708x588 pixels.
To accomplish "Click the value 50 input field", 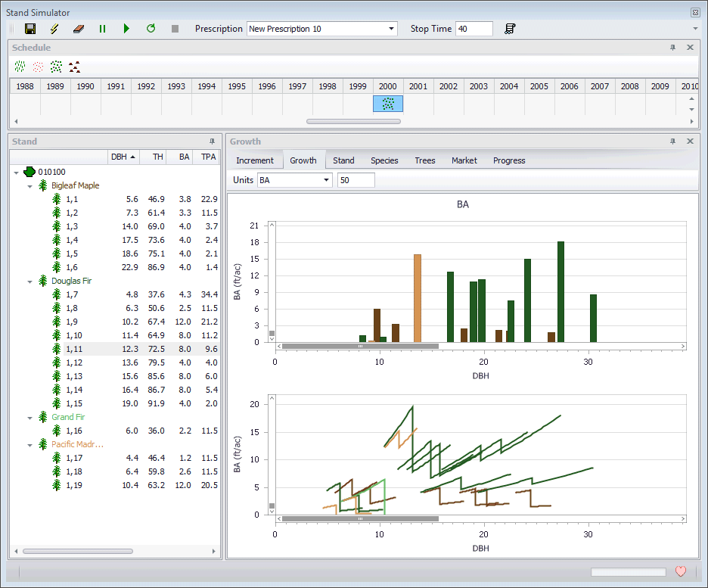I will click(356, 180).
